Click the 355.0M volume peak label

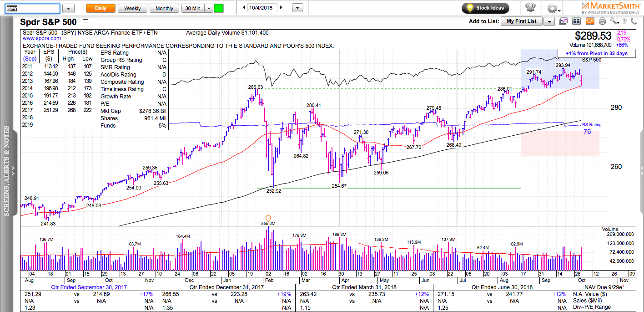click(268, 224)
